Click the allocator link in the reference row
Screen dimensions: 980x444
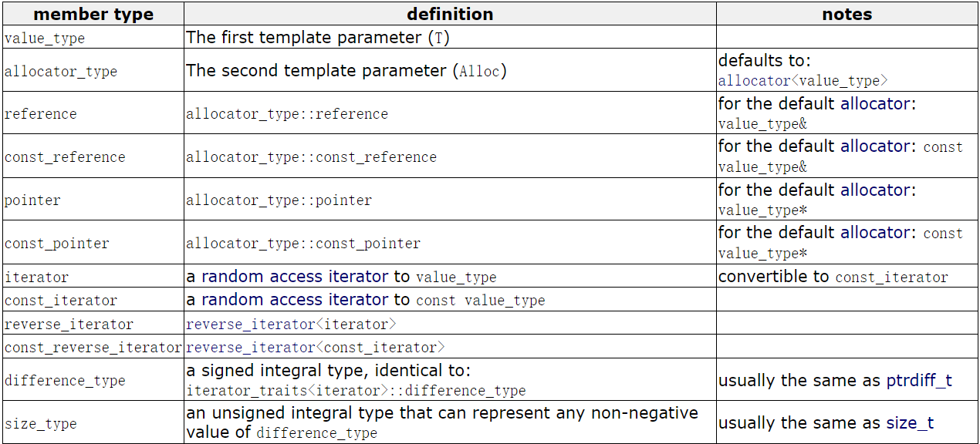(x=875, y=103)
